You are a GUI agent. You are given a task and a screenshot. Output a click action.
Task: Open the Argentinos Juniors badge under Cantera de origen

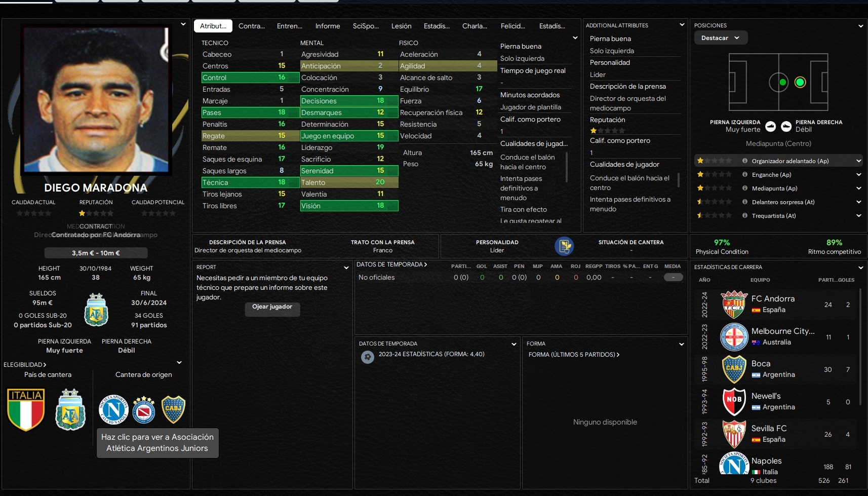[x=144, y=409]
